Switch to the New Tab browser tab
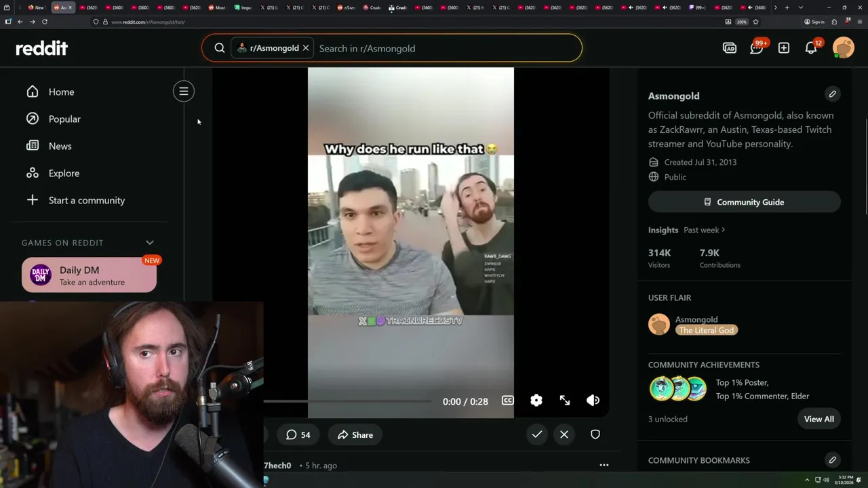868x488 pixels. [37, 7]
